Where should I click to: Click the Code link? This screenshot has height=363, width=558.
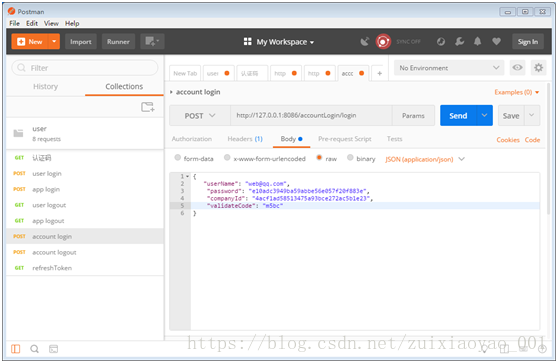tap(532, 140)
